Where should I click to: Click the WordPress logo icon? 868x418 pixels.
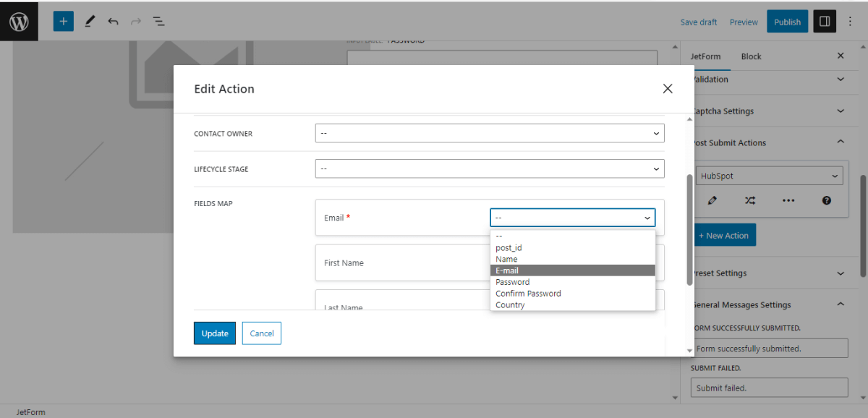coord(19,22)
